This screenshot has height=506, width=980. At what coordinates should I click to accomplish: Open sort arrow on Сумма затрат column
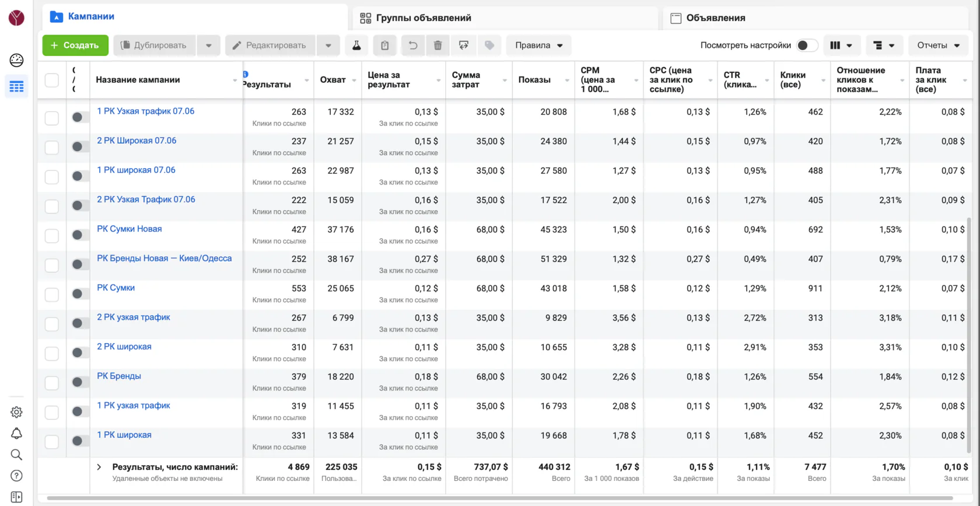pos(505,81)
